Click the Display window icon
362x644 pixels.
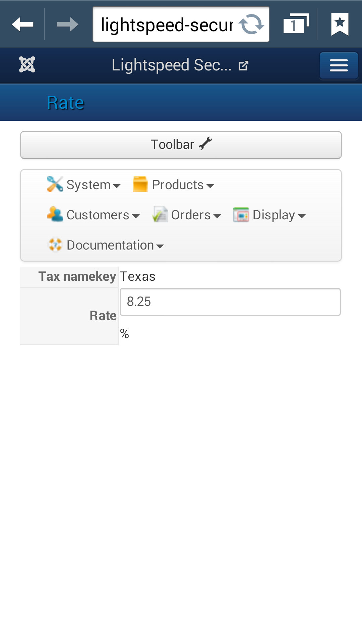(x=241, y=215)
